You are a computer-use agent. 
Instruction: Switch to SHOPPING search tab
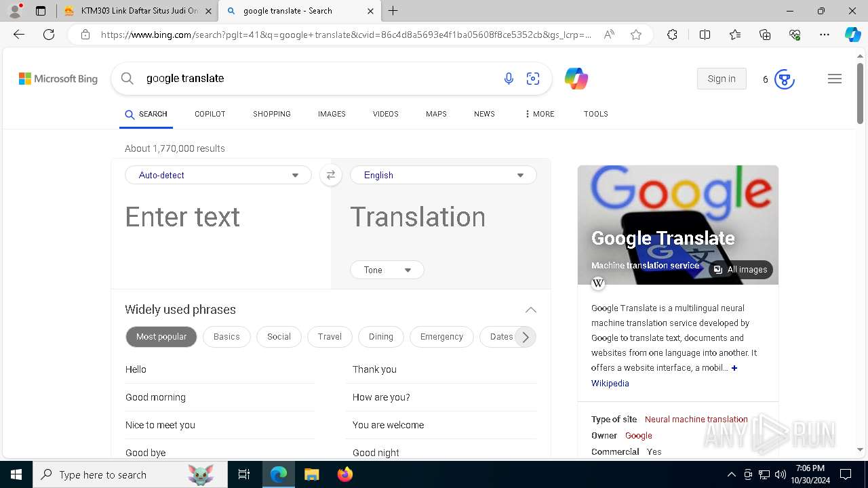pyautogui.click(x=272, y=114)
